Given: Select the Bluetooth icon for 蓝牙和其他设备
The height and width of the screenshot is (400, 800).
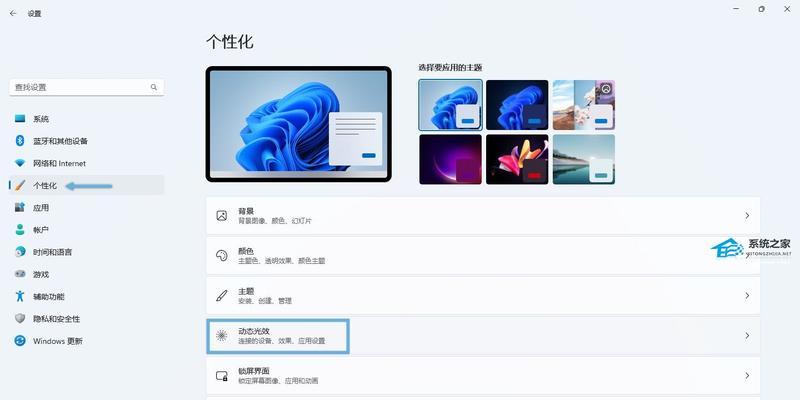Looking at the screenshot, I should [x=20, y=141].
